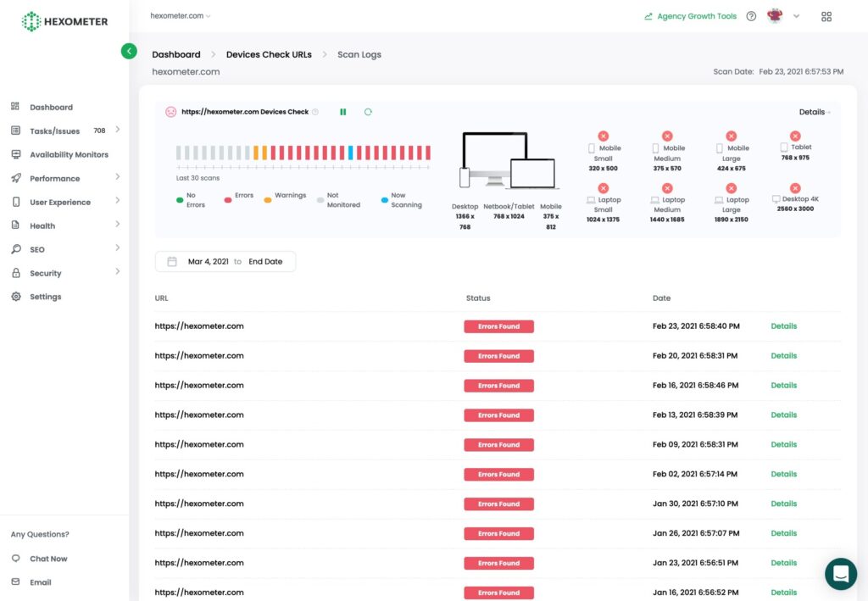Screen dimensions: 868x601
Task: Open the chat bubble icon at bottom right
Action: point(841,574)
